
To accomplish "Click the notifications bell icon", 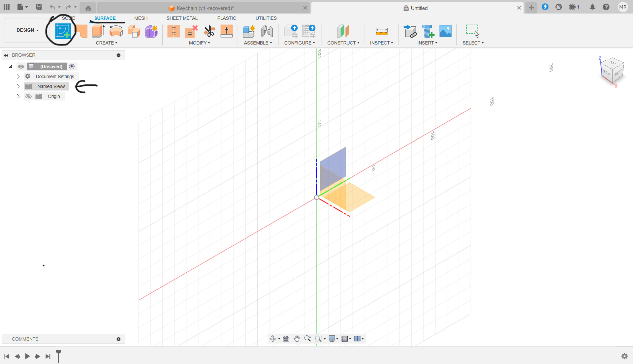I will (592, 7).
